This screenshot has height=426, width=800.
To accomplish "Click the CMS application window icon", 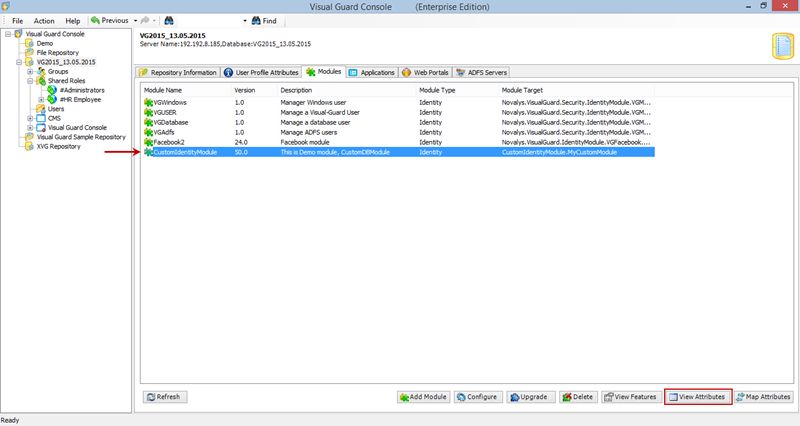I will coord(41,118).
